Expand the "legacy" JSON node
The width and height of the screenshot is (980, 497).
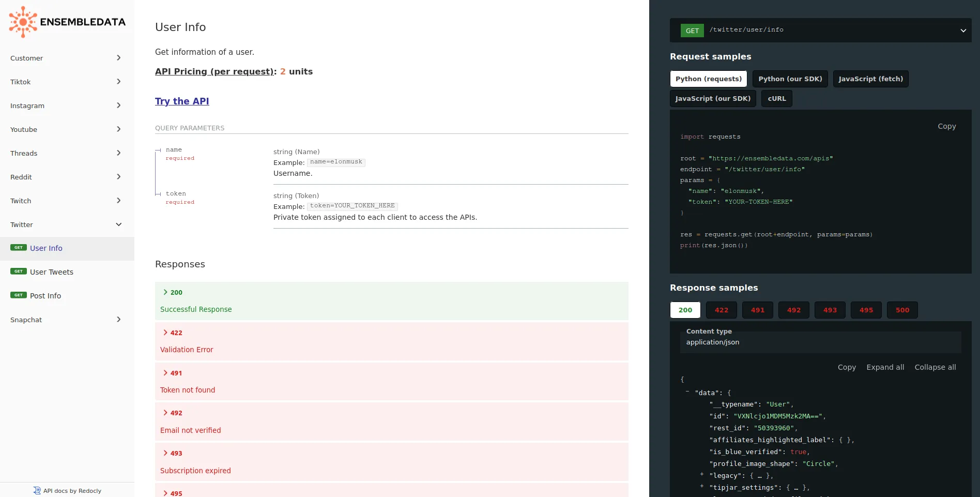tap(702, 474)
